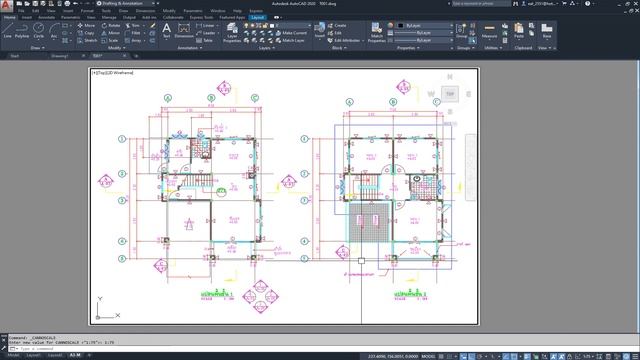Image resolution: width=640 pixels, height=360 pixels.
Task: Select the Array tool
Action: (133, 40)
